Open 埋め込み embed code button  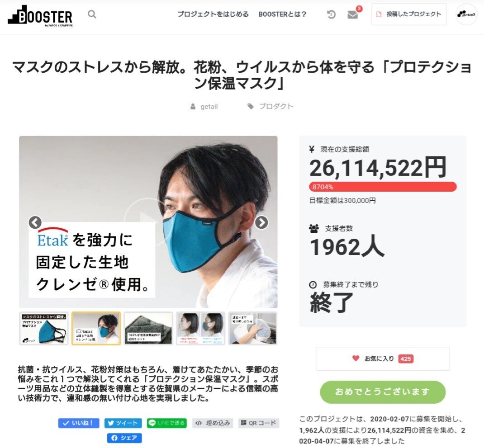point(213,423)
